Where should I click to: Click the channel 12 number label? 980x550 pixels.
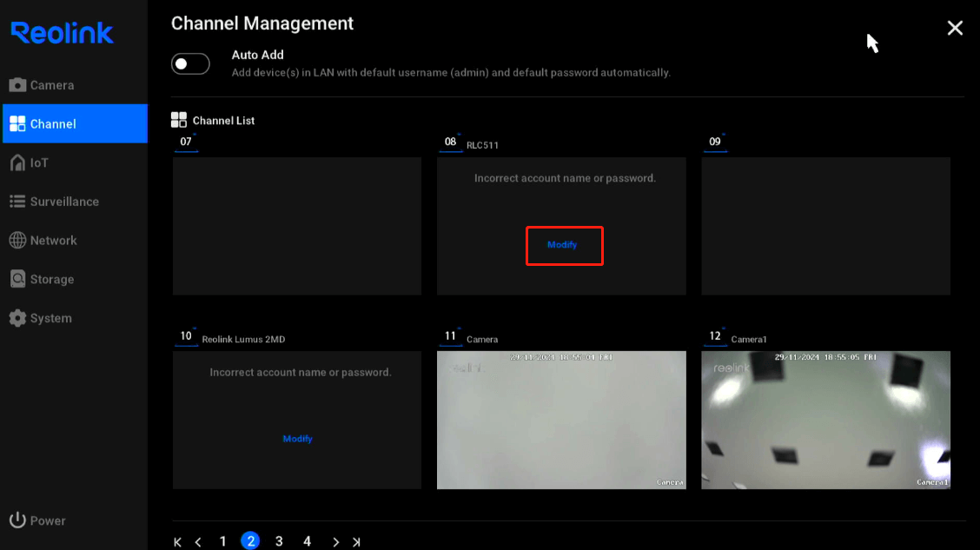[x=714, y=336]
